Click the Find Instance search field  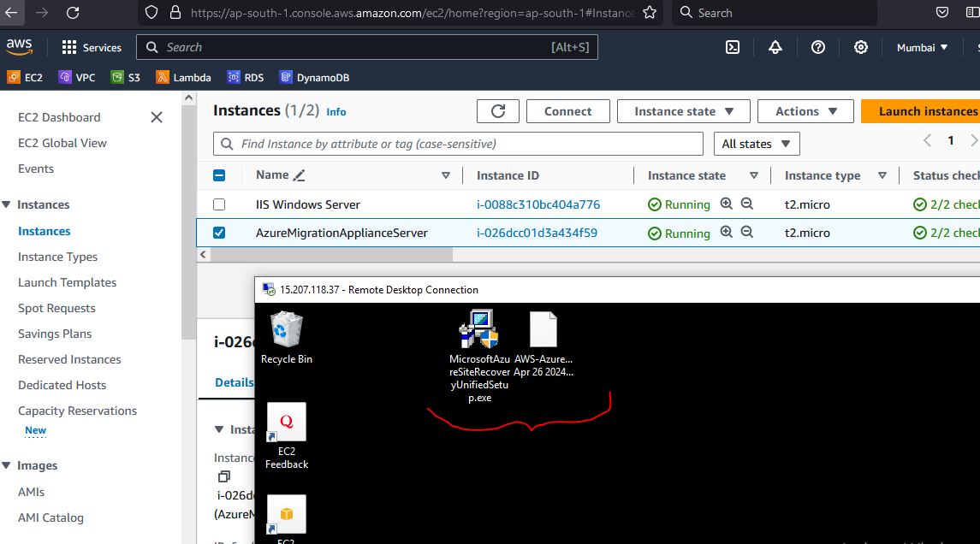[x=458, y=144]
